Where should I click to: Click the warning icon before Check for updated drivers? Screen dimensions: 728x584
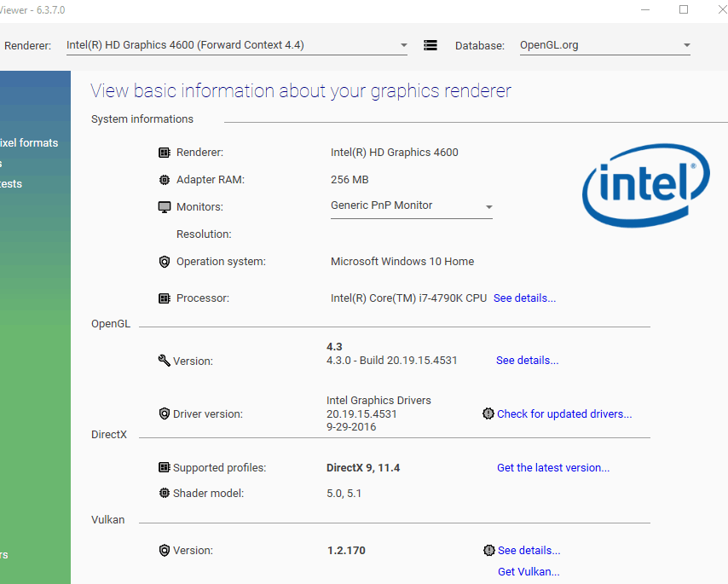[488, 413]
